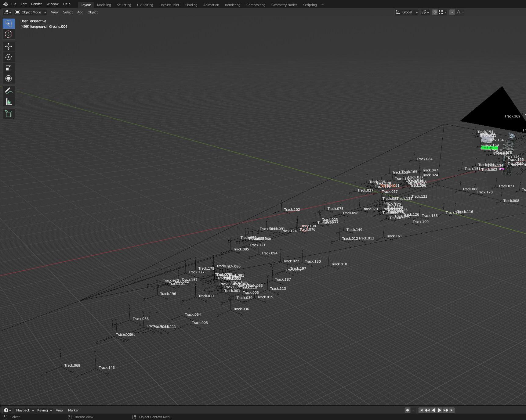This screenshot has height=420, width=526.
Task: Open the Playback popover
Action: (25, 410)
